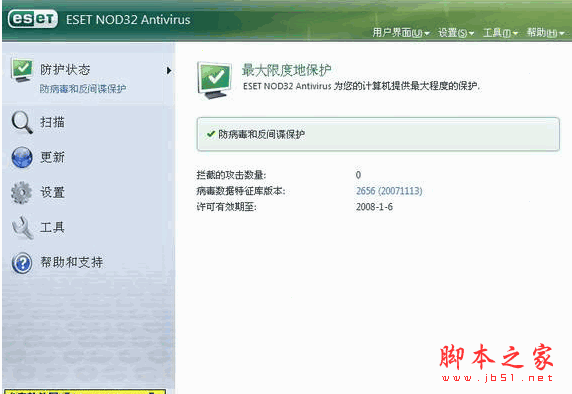Viewport: 572px width, 394px height.
Task: Open 更新 via the globe icon
Action: tap(22, 157)
